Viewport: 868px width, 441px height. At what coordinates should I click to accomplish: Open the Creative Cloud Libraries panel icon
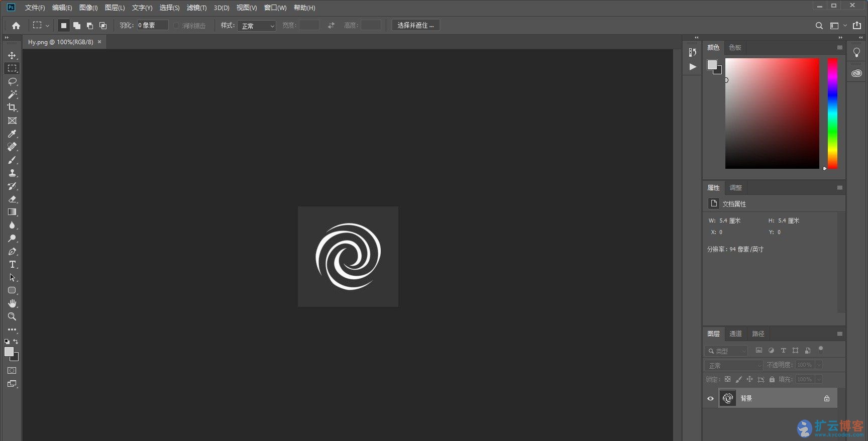(856, 73)
